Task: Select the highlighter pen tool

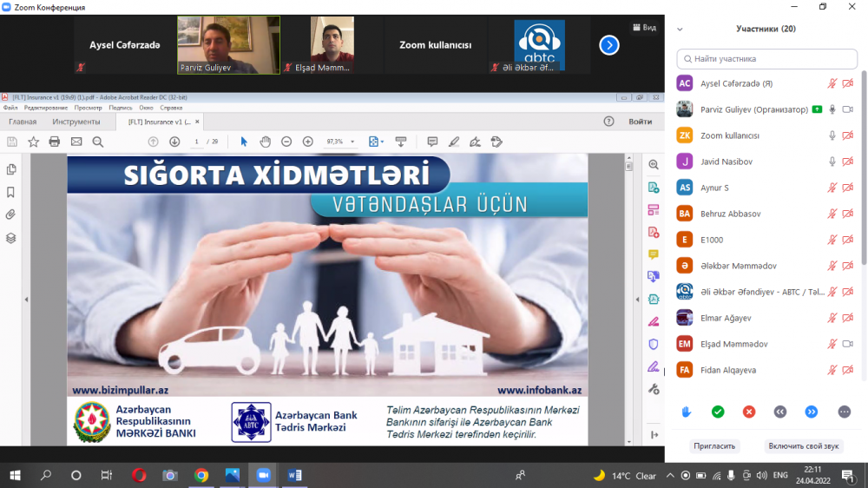Action: point(454,142)
